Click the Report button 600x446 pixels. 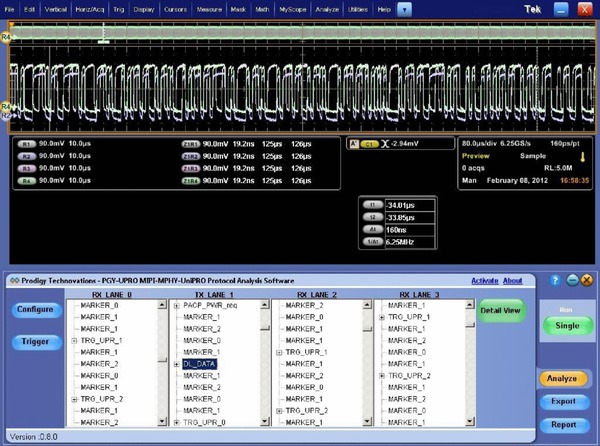coord(563,425)
